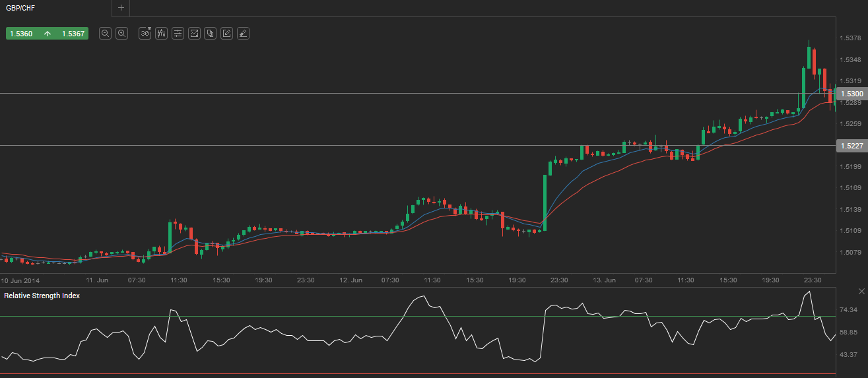Screen dimensions: 868x378
Task: Click the zoom out magnifier icon
Action: 105,33
